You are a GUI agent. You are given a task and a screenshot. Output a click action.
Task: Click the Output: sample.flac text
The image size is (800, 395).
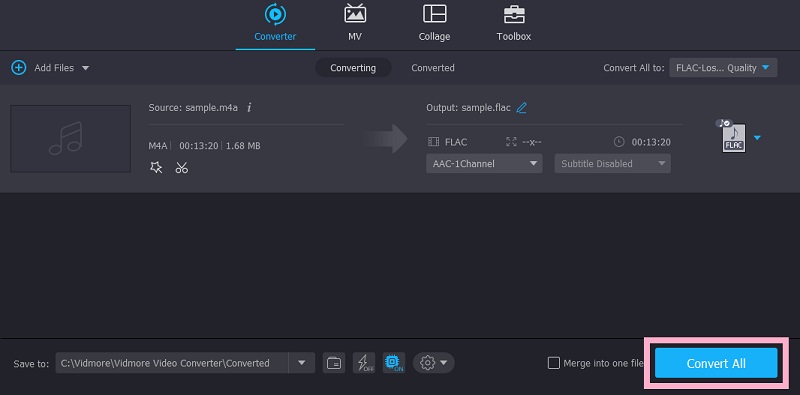[468, 108]
